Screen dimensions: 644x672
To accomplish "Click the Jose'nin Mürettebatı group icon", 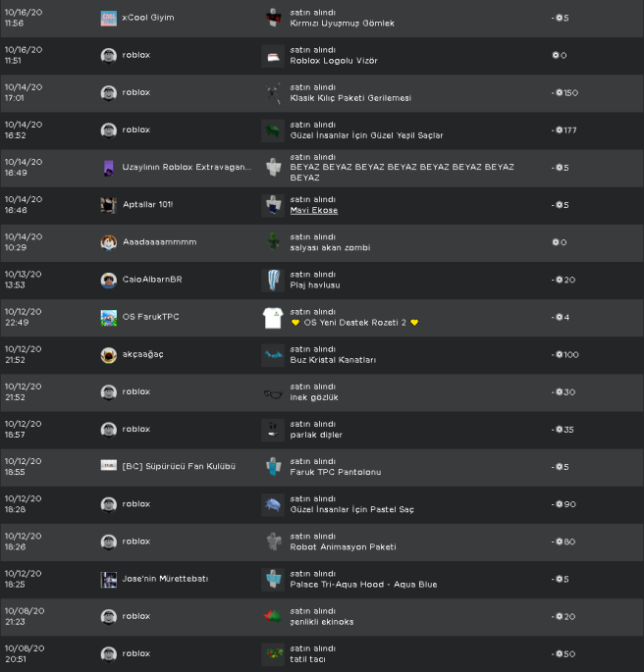I will [108, 579].
